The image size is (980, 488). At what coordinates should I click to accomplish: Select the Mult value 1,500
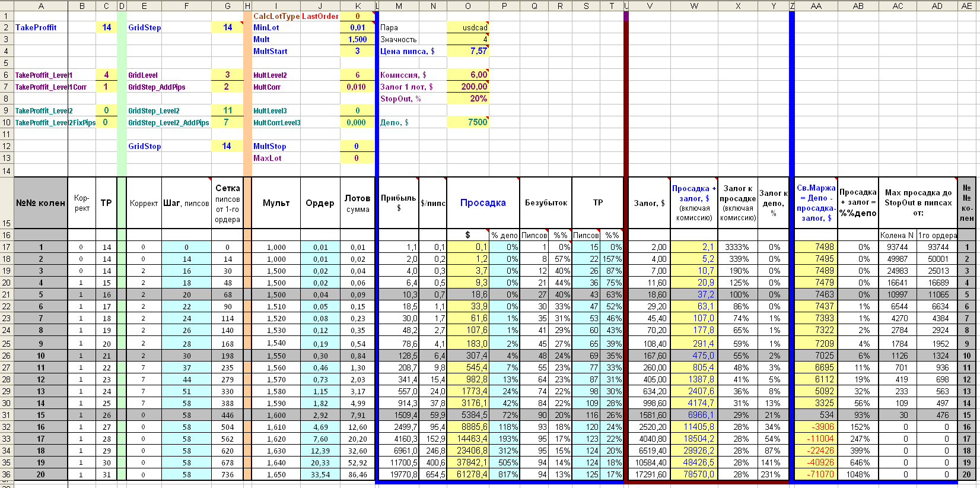[x=358, y=39]
